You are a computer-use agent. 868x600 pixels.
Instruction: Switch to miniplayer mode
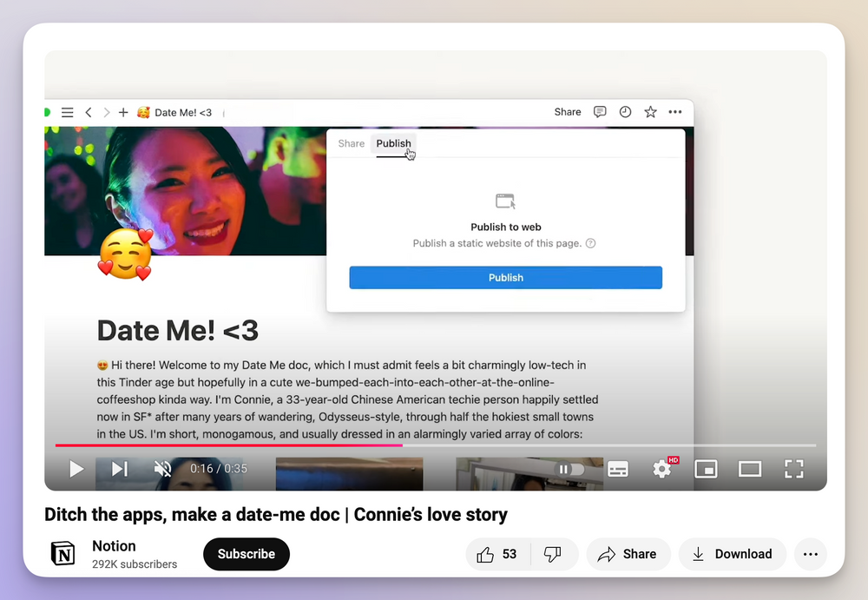coord(706,469)
